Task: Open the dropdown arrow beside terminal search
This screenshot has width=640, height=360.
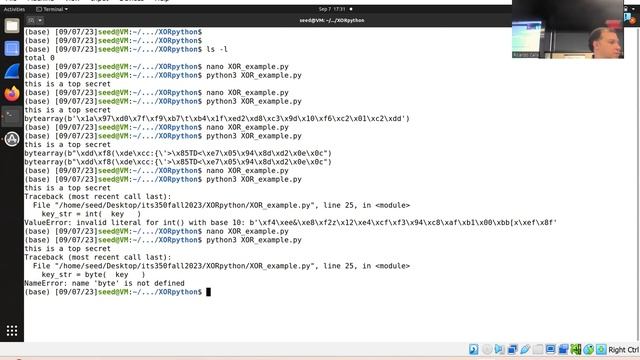Action: click(40, 20)
